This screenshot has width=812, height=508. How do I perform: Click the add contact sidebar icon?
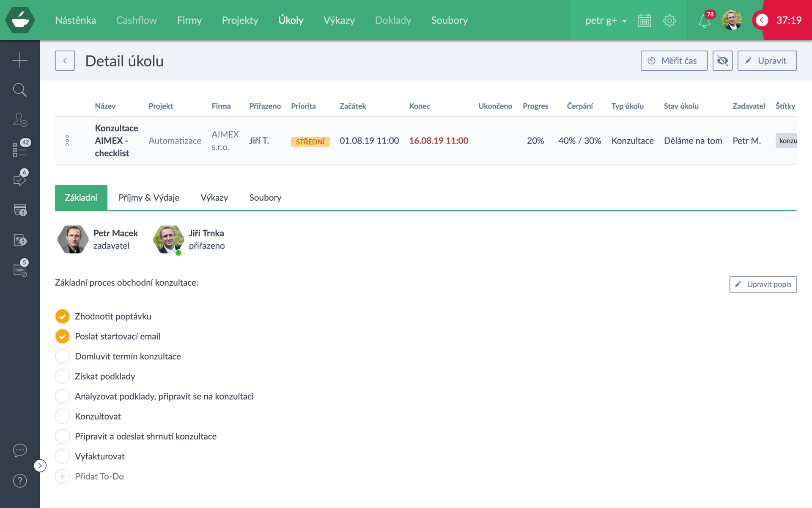[20, 120]
